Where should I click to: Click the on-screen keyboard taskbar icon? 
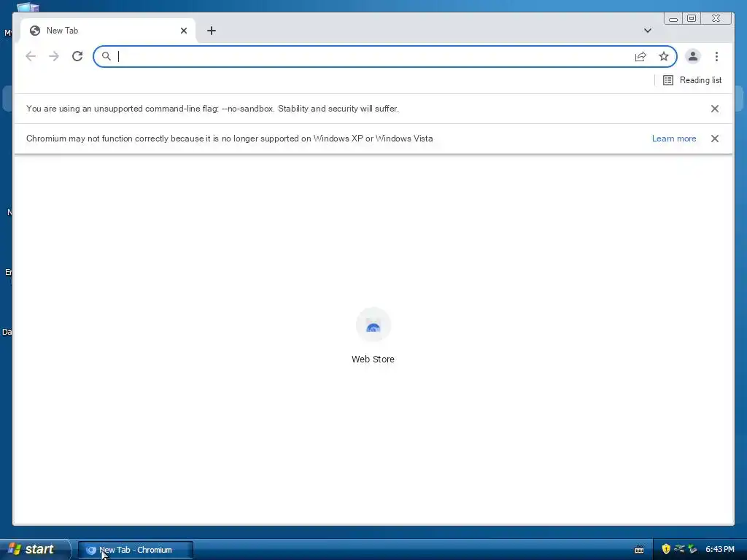coord(639,550)
